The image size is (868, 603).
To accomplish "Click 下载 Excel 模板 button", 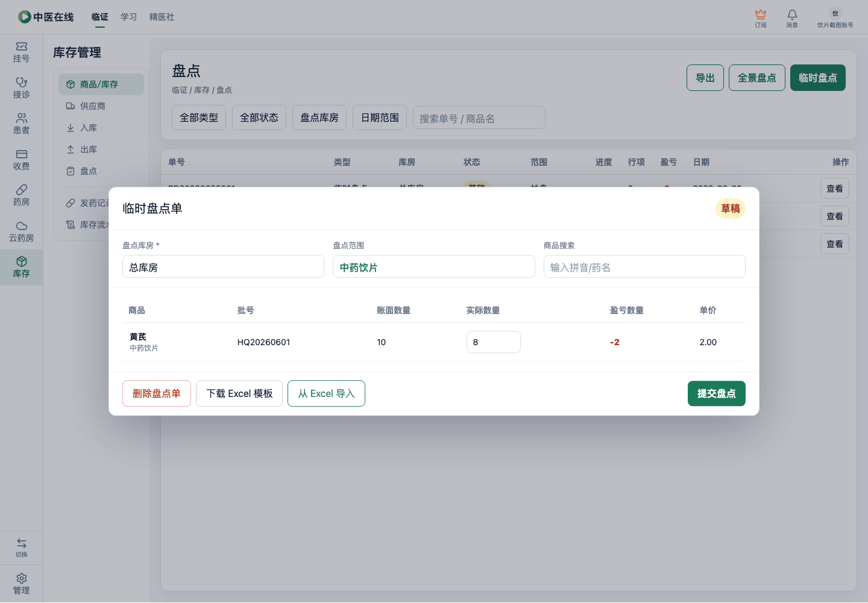I will pos(239,393).
